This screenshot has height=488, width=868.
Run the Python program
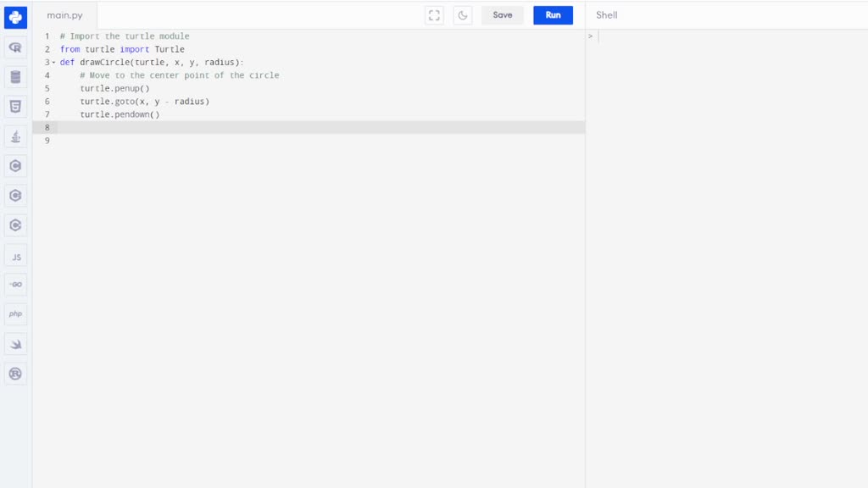(x=553, y=14)
